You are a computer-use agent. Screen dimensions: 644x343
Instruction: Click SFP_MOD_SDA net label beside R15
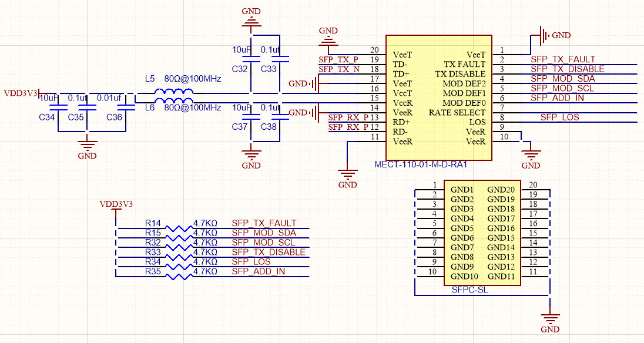[264, 233]
